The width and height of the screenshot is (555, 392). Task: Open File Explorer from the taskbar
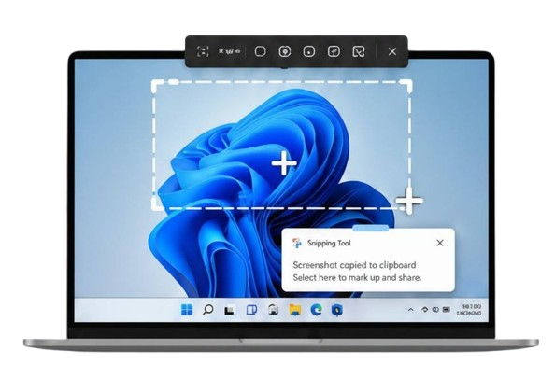click(x=295, y=310)
